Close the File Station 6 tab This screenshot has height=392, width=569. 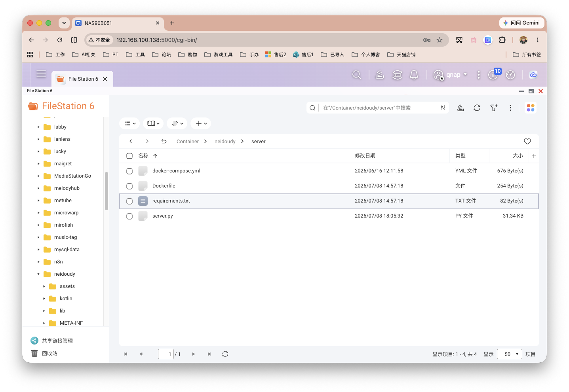(105, 79)
